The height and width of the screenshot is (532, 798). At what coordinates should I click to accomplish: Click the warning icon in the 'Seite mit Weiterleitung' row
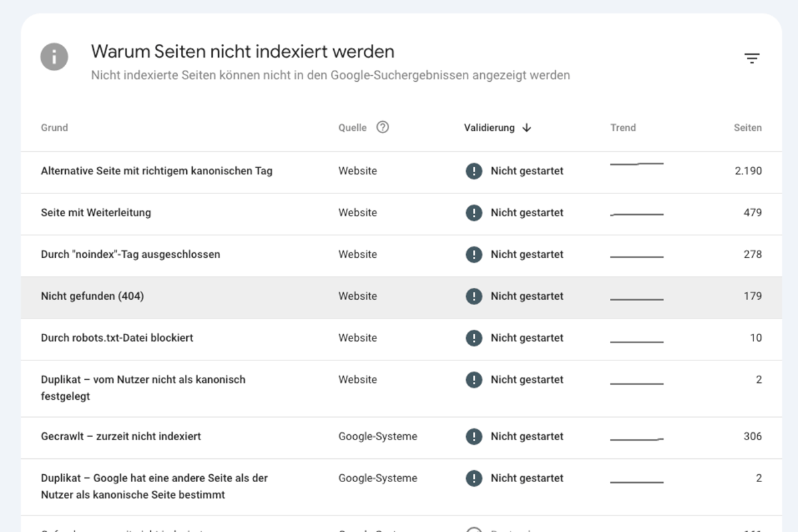pyautogui.click(x=473, y=213)
